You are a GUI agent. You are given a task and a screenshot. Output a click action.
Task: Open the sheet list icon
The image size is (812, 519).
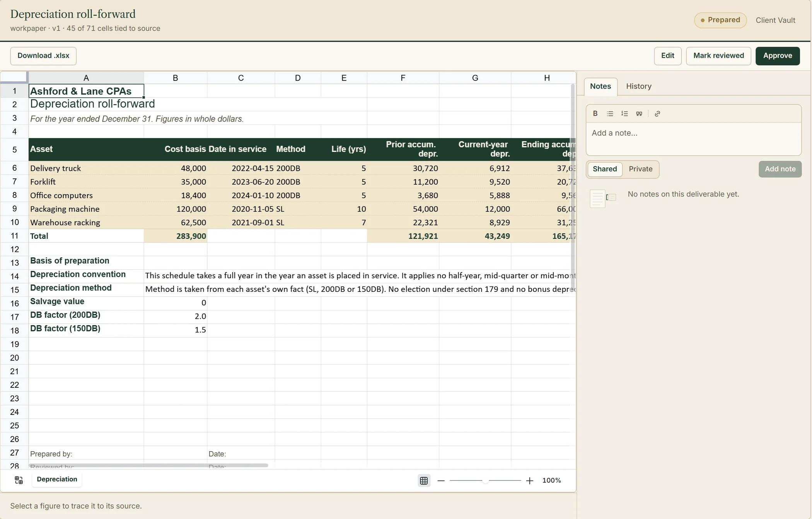[x=19, y=480]
